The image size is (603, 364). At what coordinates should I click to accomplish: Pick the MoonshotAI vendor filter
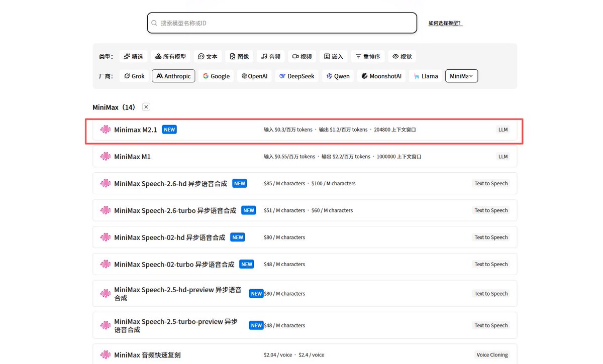pos(382,76)
